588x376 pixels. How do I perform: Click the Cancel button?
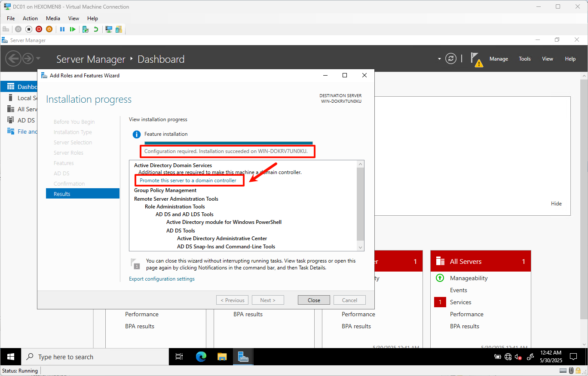pos(349,300)
